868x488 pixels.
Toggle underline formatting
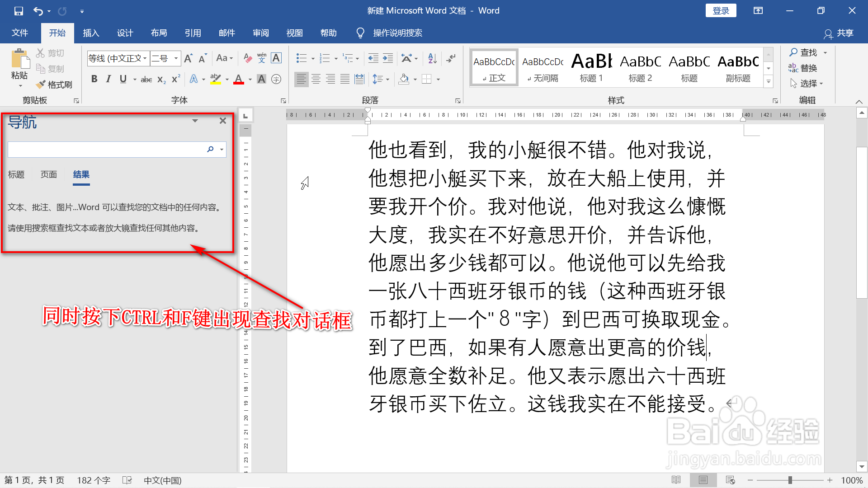click(123, 79)
